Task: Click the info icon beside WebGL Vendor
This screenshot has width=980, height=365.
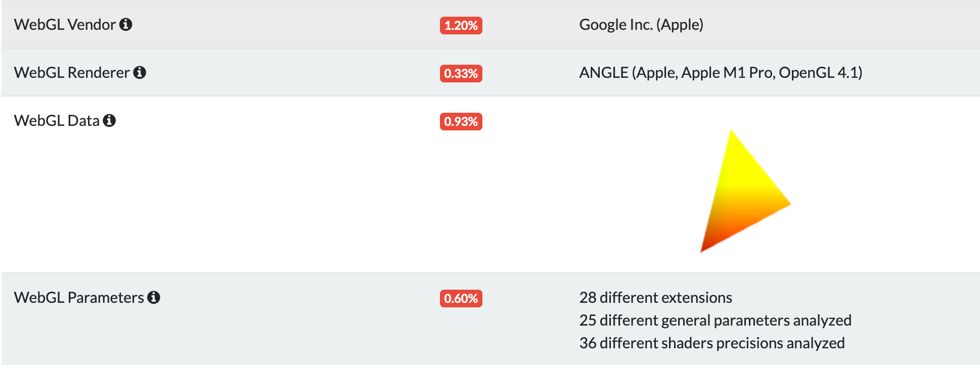Action: (x=126, y=24)
